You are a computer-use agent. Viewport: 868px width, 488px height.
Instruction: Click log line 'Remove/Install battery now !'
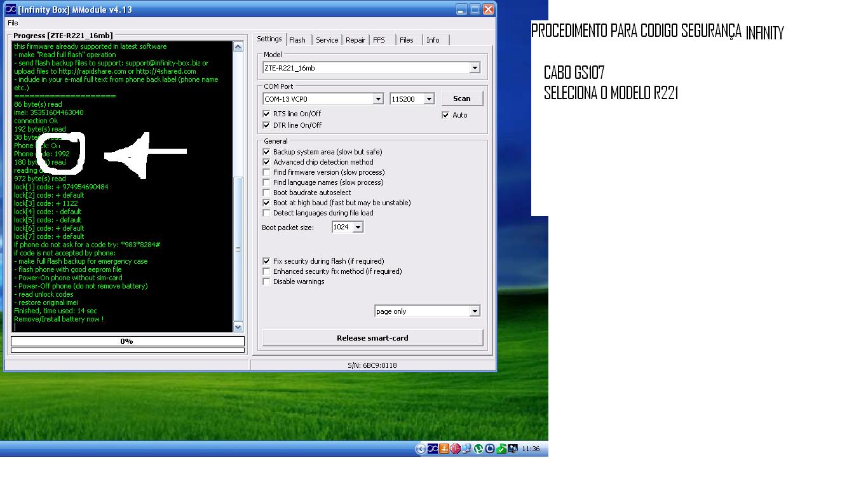click(x=58, y=319)
